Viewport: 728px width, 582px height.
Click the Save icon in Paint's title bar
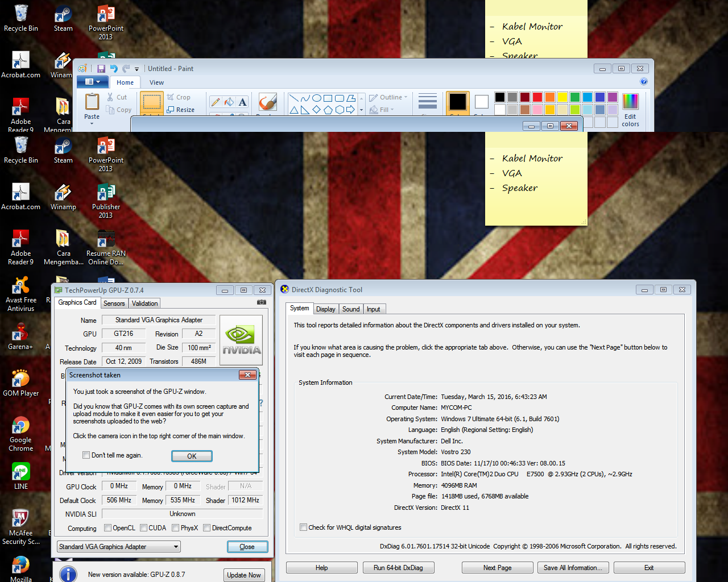[x=101, y=69]
